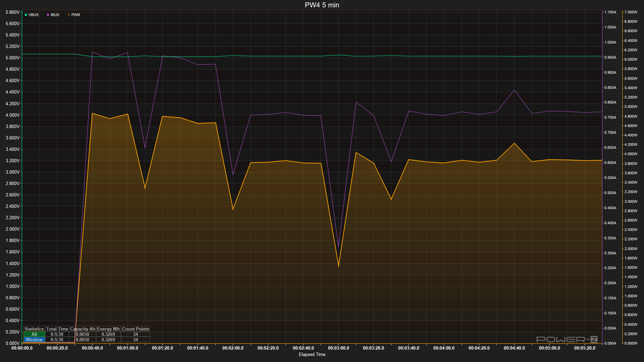This screenshot has width=644, height=362.
Task: Click the Count Points column header
Action: click(x=136, y=329)
